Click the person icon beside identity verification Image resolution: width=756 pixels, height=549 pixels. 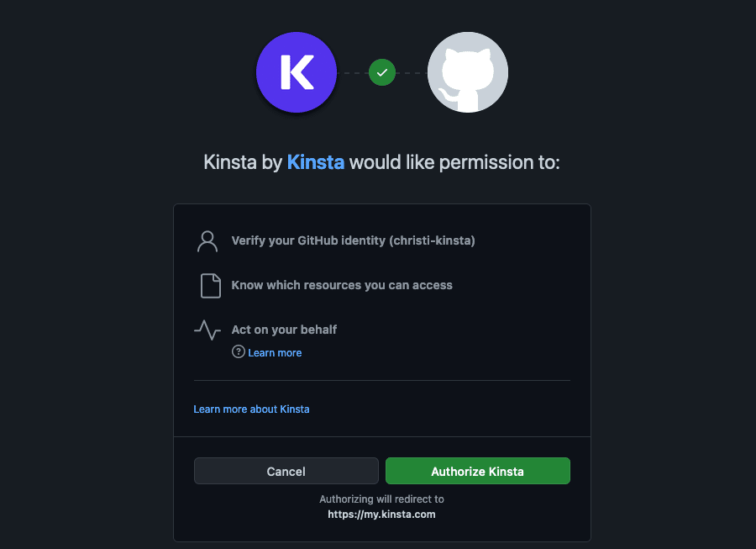(207, 241)
